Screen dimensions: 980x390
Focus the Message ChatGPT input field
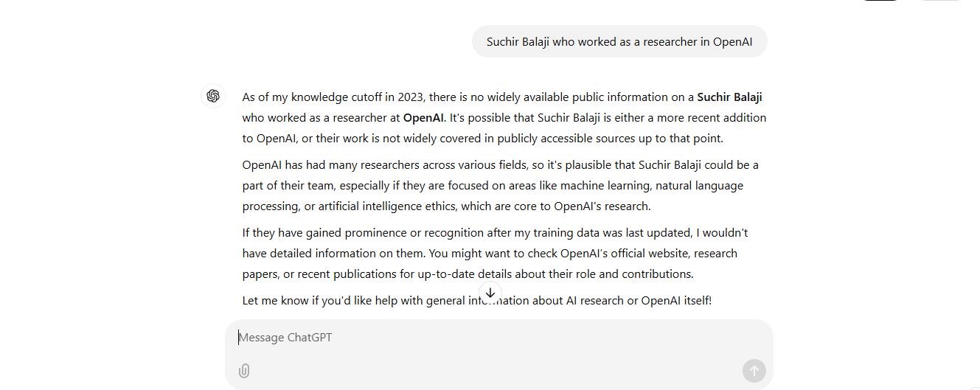click(498, 338)
